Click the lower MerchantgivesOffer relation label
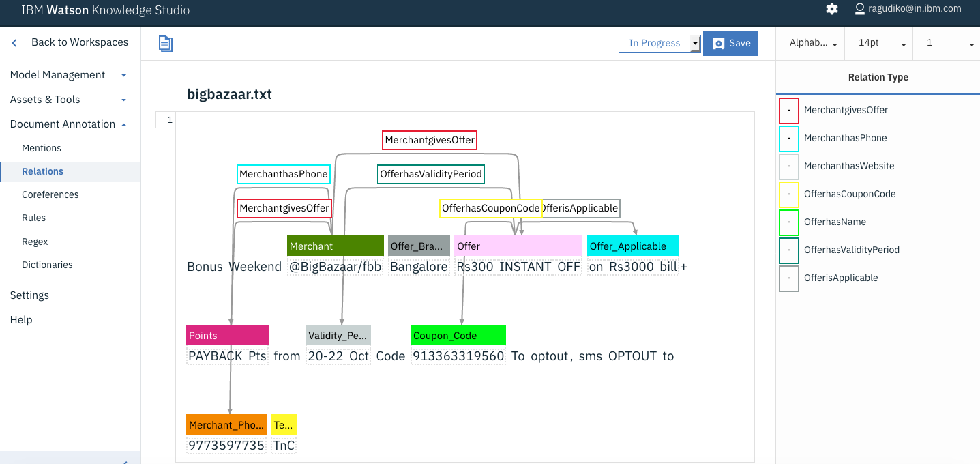This screenshot has height=464, width=980. (284, 208)
